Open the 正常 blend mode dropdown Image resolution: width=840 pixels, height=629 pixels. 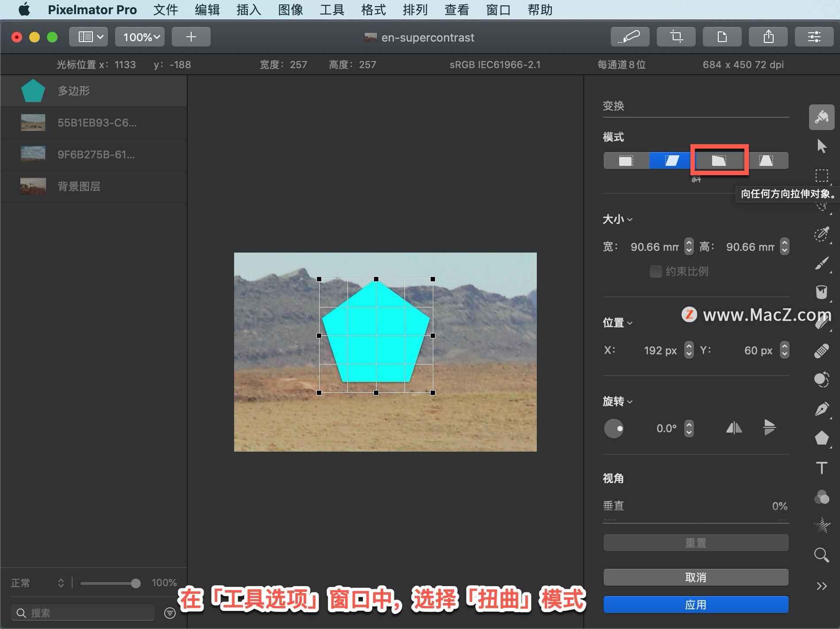click(x=38, y=583)
